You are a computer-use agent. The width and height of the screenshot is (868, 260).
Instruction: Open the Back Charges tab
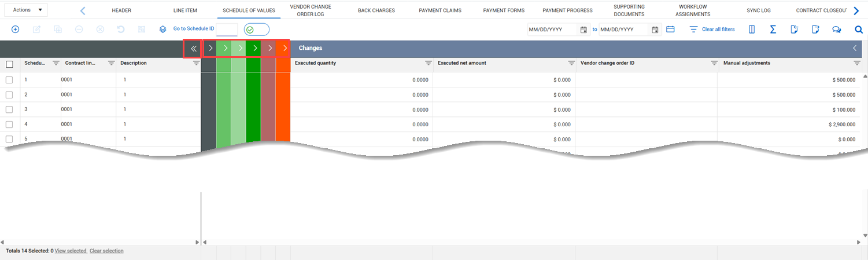pos(376,10)
